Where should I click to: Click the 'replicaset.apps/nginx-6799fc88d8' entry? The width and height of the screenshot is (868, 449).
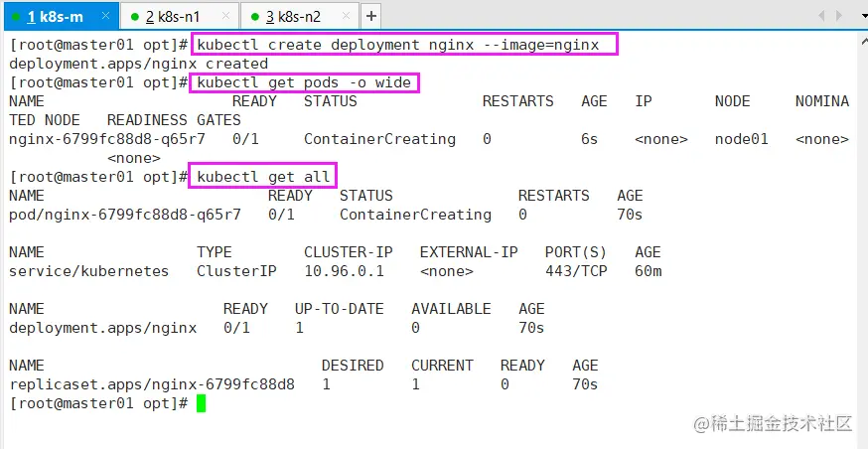152,384
